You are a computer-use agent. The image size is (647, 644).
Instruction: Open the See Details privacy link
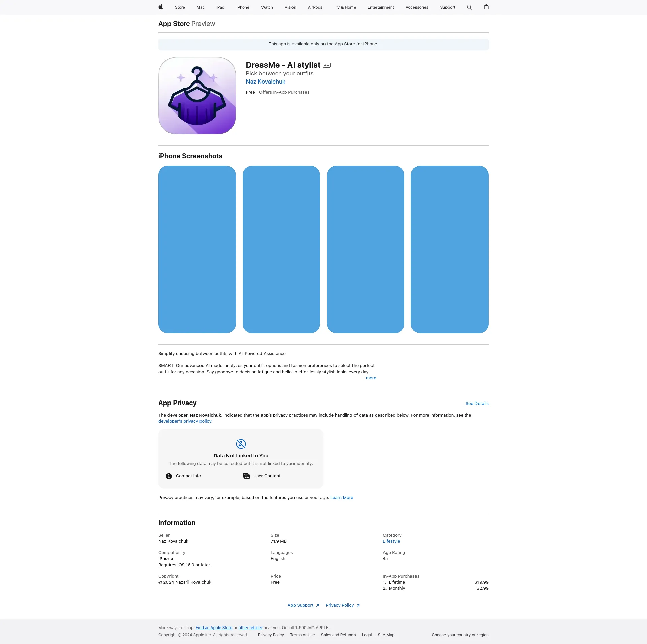[x=476, y=404]
